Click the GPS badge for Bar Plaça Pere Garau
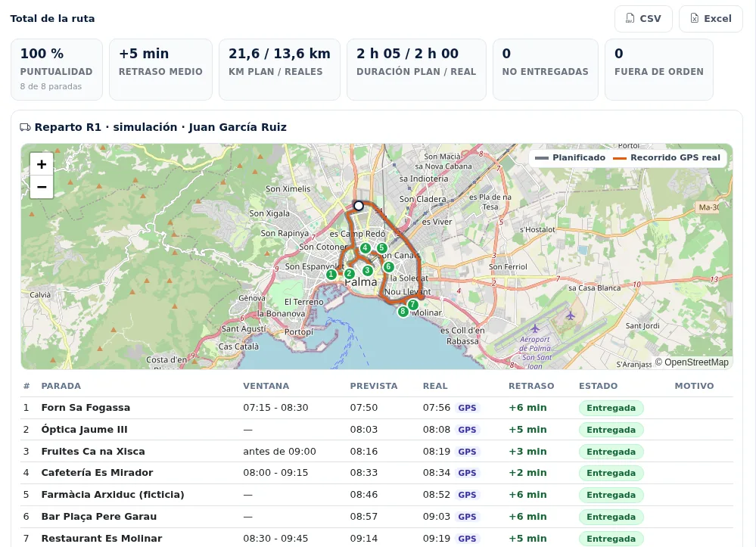This screenshot has height=547, width=756. click(467, 517)
